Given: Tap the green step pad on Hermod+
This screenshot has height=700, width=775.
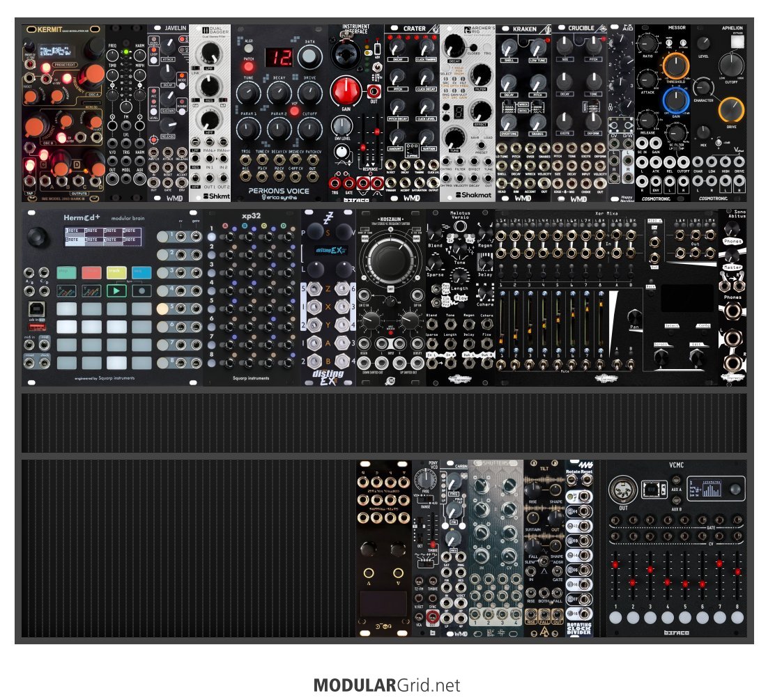Looking at the screenshot, I should pos(66,272).
